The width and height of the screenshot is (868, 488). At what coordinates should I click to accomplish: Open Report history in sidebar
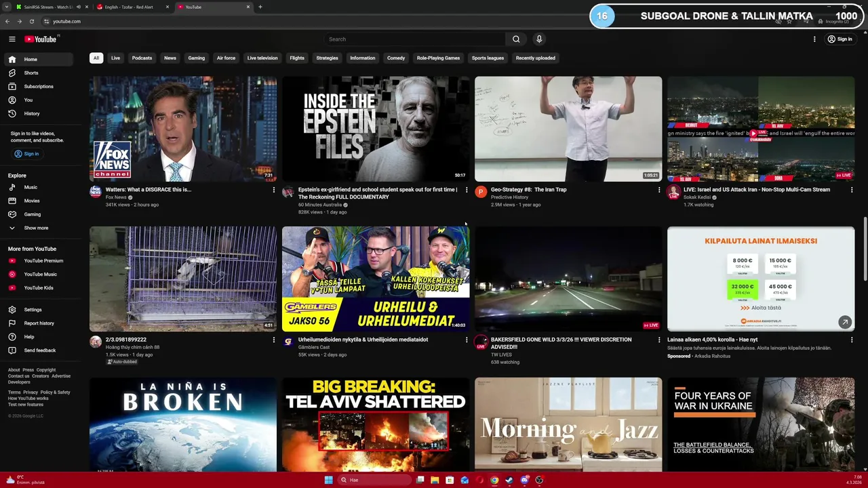(x=38, y=323)
